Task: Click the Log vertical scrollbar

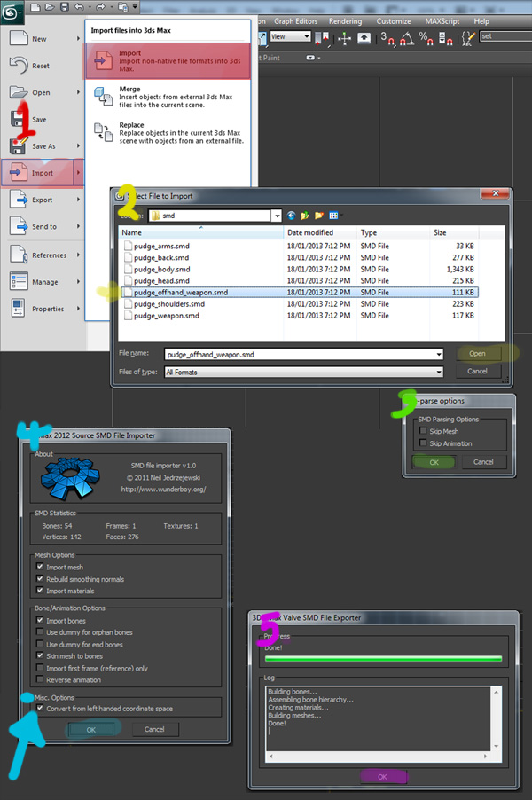Action: click(496, 719)
